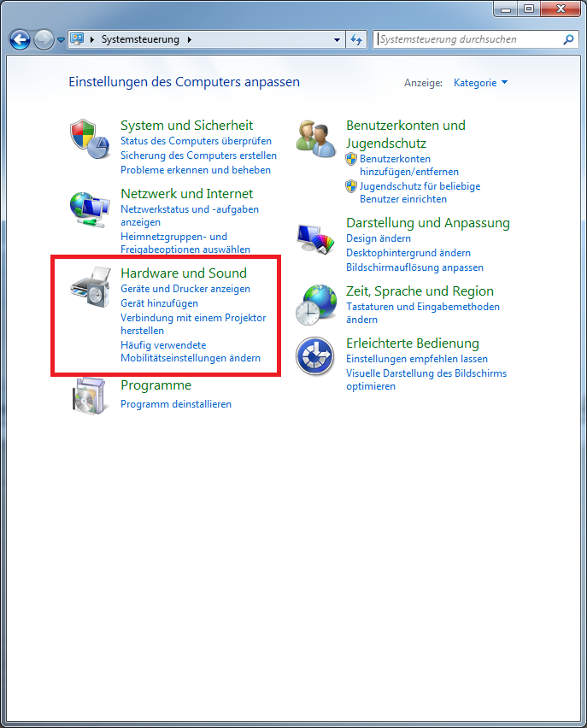
Task: Open the Zeit, Sprache und Region clock icon
Action: 316,304
